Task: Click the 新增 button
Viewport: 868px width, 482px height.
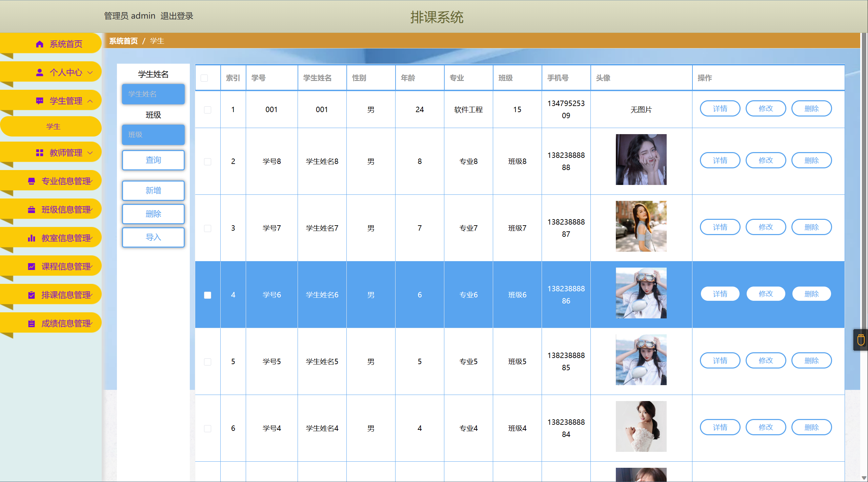Action: click(153, 191)
